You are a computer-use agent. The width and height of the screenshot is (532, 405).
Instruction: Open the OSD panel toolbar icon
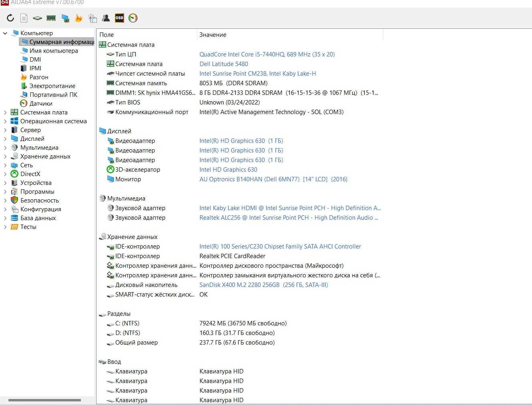coord(119,18)
